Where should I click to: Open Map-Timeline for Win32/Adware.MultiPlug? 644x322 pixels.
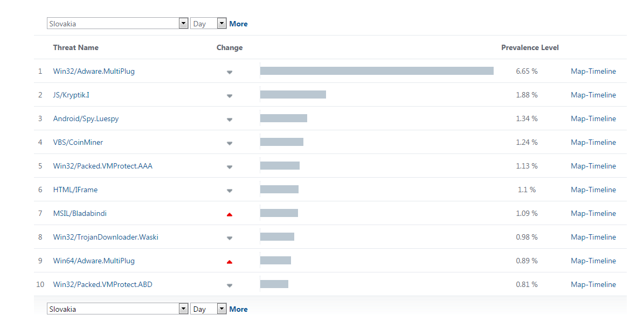coord(593,71)
